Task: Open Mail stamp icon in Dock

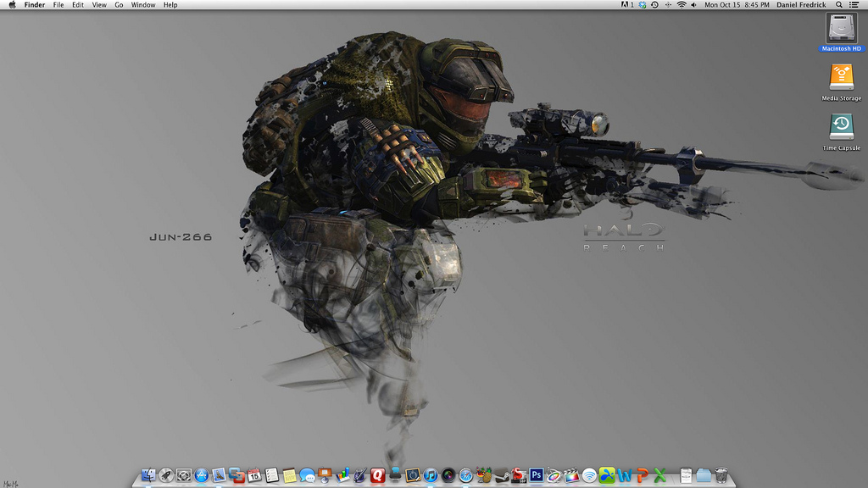Action: pos(220,474)
